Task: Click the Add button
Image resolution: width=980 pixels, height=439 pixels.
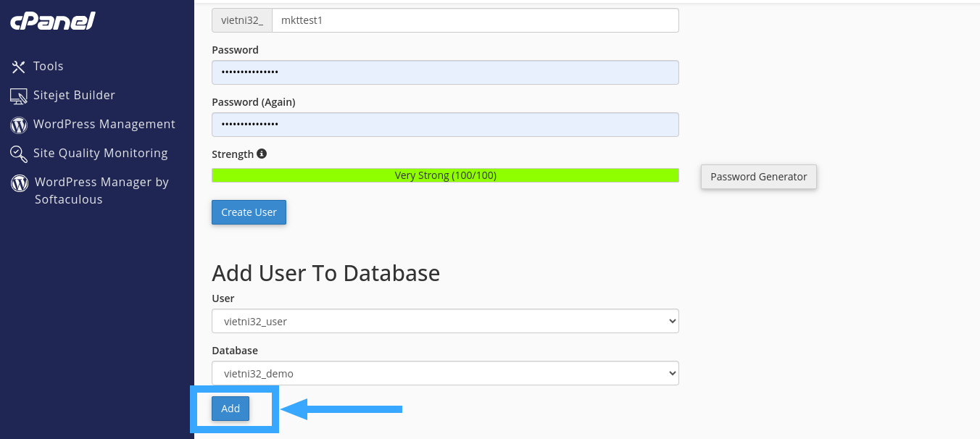Action: (x=231, y=409)
